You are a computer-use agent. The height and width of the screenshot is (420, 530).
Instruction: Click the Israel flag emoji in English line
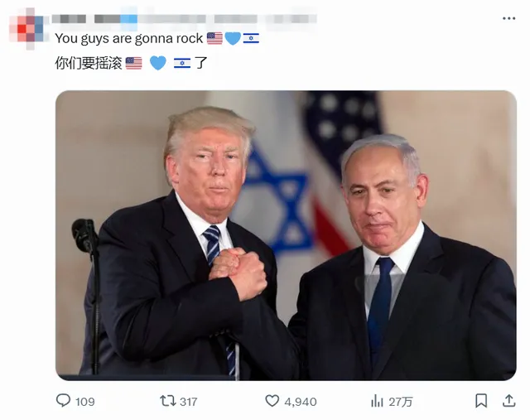tap(251, 38)
